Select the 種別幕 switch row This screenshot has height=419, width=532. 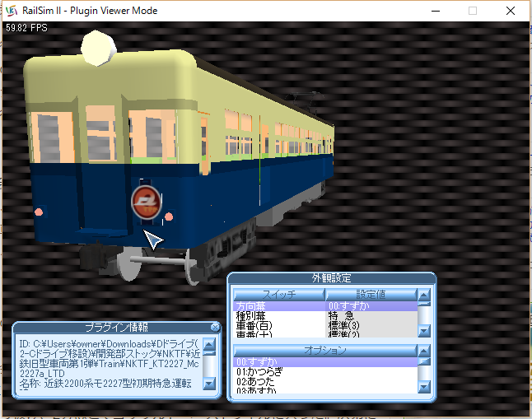279,316
